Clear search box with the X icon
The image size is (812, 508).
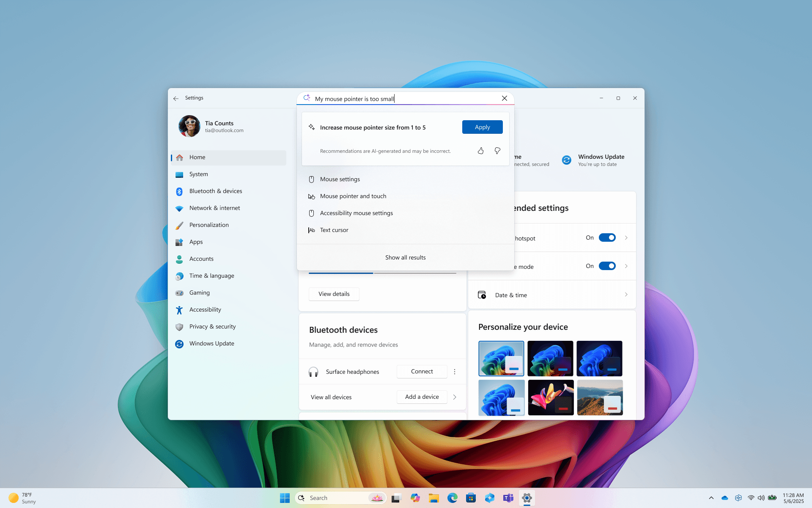(504, 98)
